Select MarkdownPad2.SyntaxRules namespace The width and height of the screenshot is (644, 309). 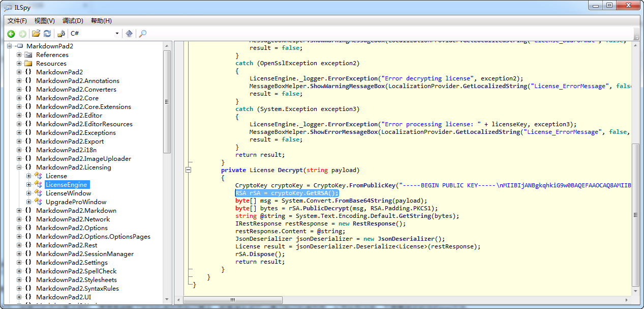point(77,288)
